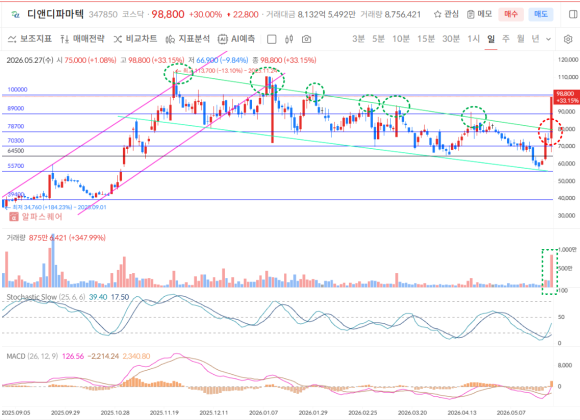Open chart settings gear icon
The height and width of the screenshot is (420, 580).
[x=568, y=39]
